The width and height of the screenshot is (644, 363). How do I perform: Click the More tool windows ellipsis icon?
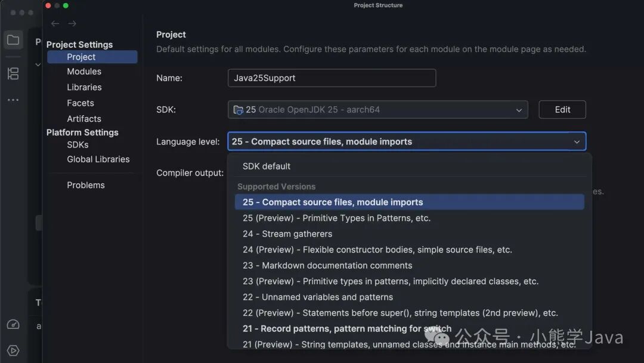(x=13, y=100)
